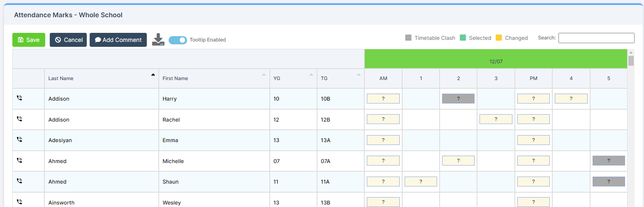The image size is (644, 207).
Task: Click Shaun Ahmed's AM mark box
Action: click(x=383, y=182)
